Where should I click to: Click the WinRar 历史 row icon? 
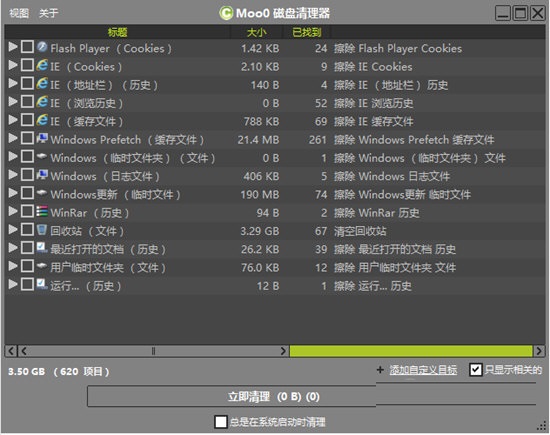(42, 211)
